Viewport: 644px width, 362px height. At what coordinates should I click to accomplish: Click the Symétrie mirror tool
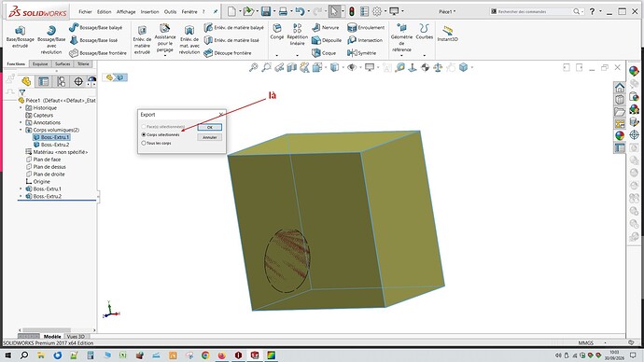point(361,53)
